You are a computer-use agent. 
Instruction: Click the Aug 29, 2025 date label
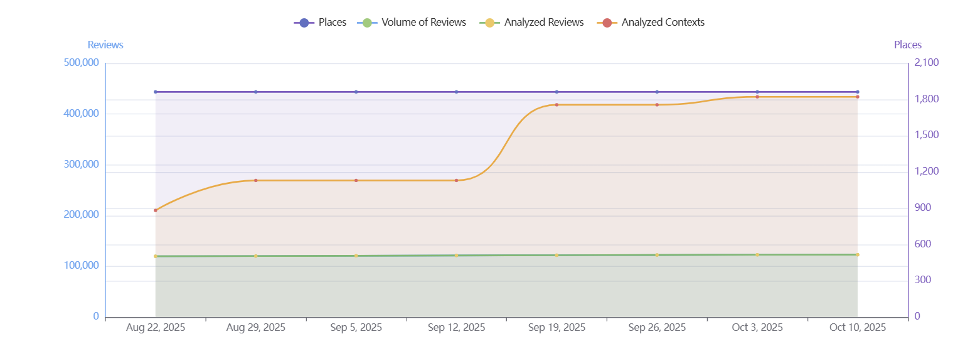(x=256, y=328)
